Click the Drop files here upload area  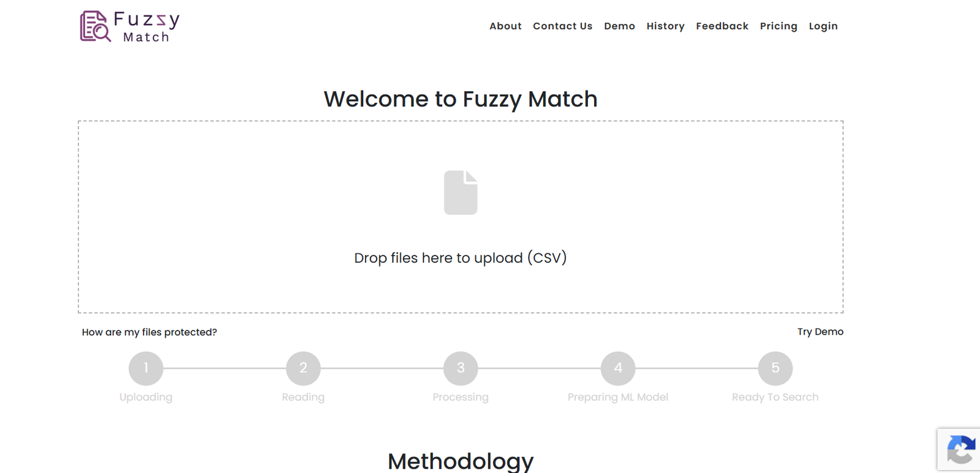tap(461, 217)
